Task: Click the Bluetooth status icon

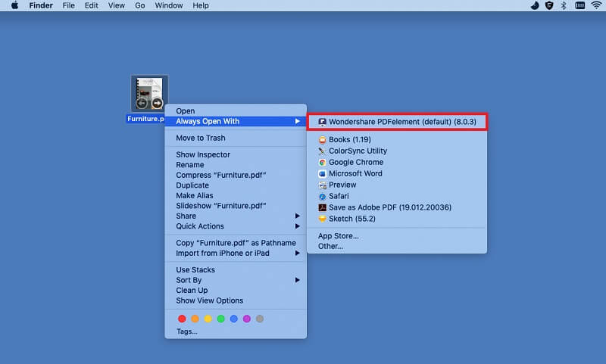Action: click(x=564, y=5)
